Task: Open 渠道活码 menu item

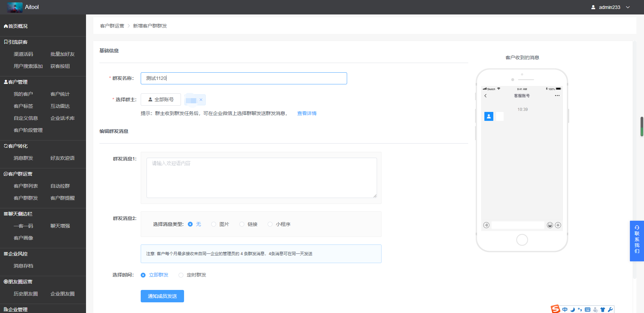Action: 23,54
